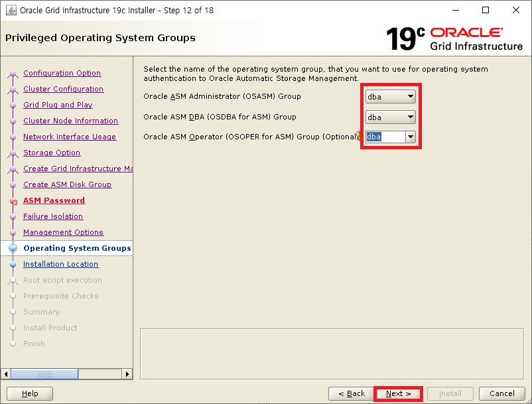532x404 pixels.
Task: Open the OSDBA for ASM Group dropdown arrow
Action: click(x=410, y=117)
